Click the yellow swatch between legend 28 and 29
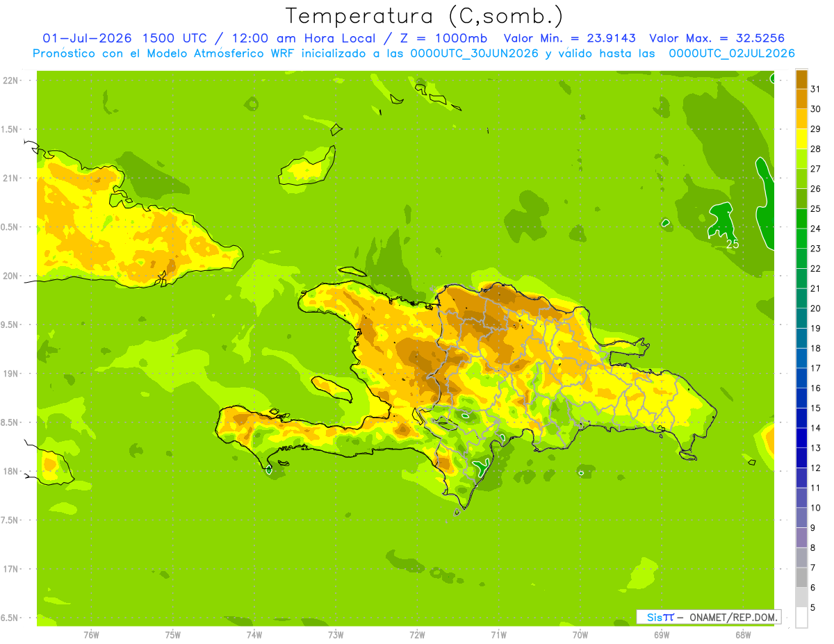The width and height of the screenshot is (834, 644). click(x=801, y=139)
